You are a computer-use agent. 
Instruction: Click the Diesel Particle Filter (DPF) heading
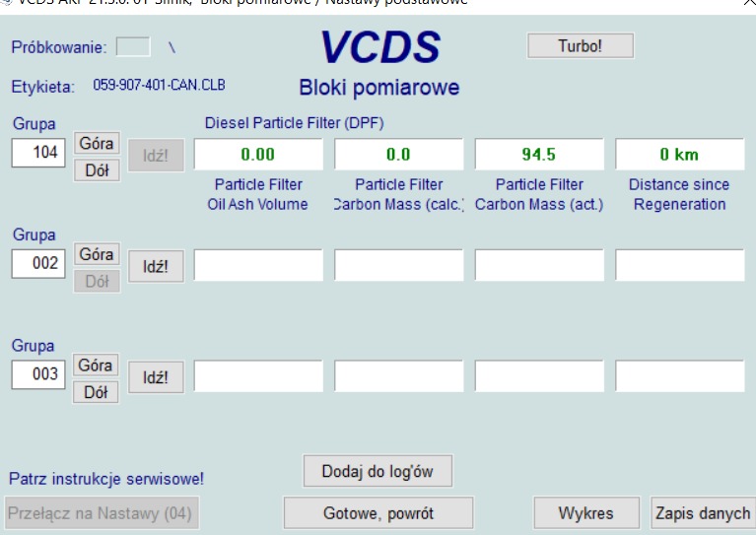pos(294,123)
